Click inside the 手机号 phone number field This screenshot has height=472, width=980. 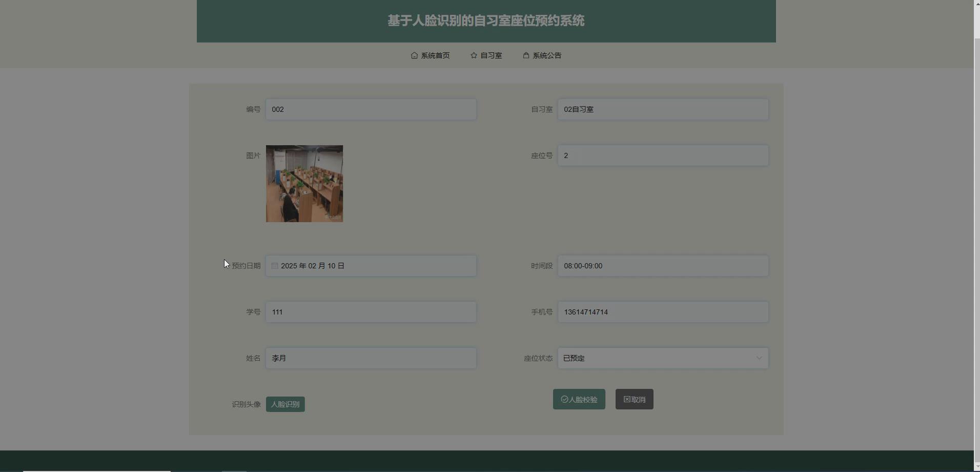tap(663, 312)
